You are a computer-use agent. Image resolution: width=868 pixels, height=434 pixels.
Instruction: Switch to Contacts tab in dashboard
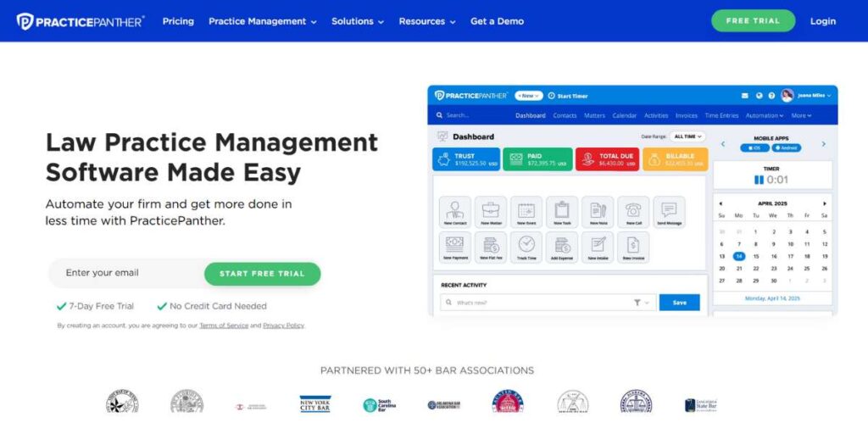565,115
